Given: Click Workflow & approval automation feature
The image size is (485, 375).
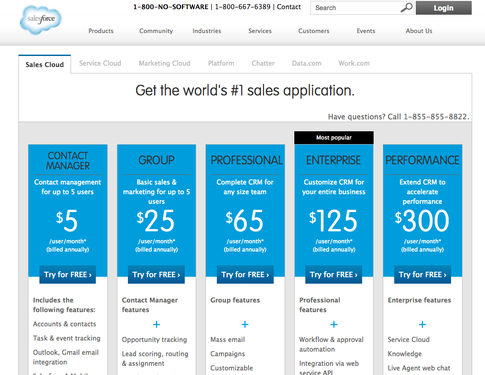Looking at the screenshot, I should coord(331,344).
